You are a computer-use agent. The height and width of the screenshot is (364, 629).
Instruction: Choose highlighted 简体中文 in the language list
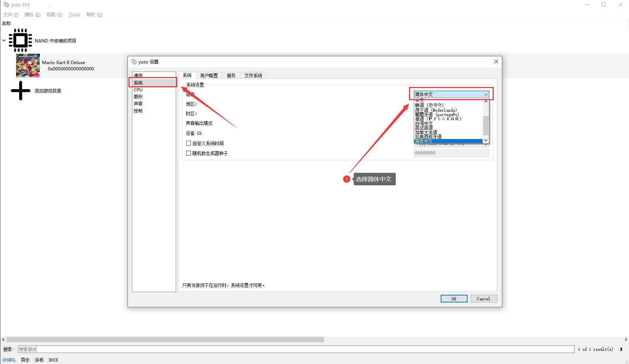448,141
